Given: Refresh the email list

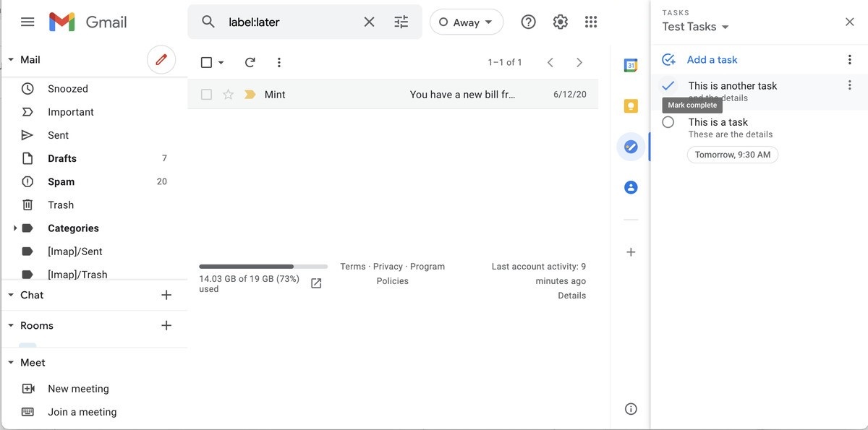Looking at the screenshot, I should point(250,63).
